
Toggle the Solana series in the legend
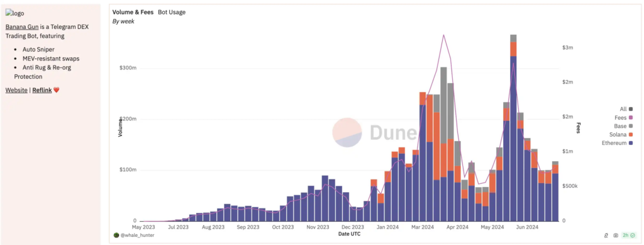(623, 135)
